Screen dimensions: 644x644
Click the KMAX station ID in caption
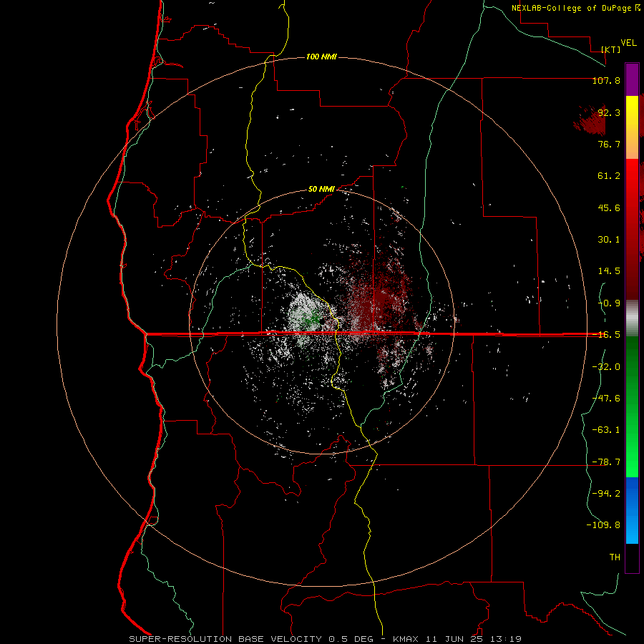click(x=406, y=639)
